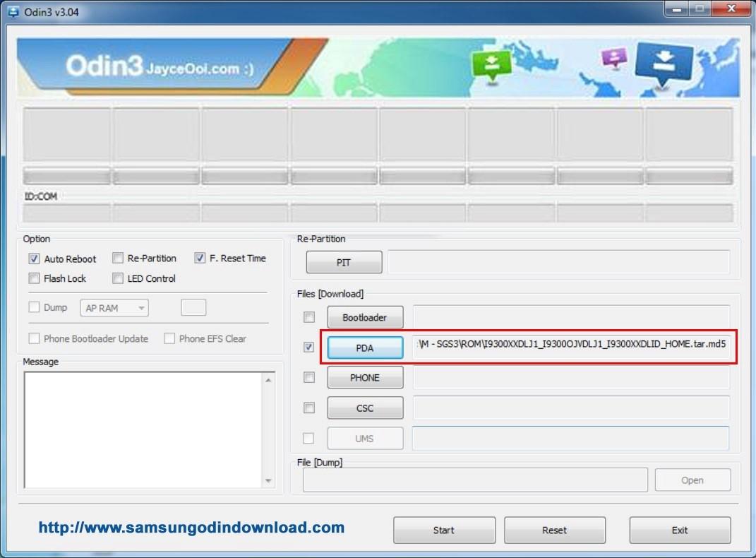
Task: Tick the PHONE file checkbox
Action: pyautogui.click(x=309, y=377)
